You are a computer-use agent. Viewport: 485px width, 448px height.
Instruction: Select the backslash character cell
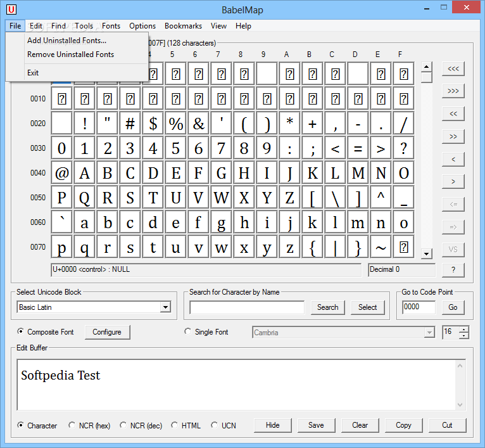pyautogui.click(x=336, y=198)
